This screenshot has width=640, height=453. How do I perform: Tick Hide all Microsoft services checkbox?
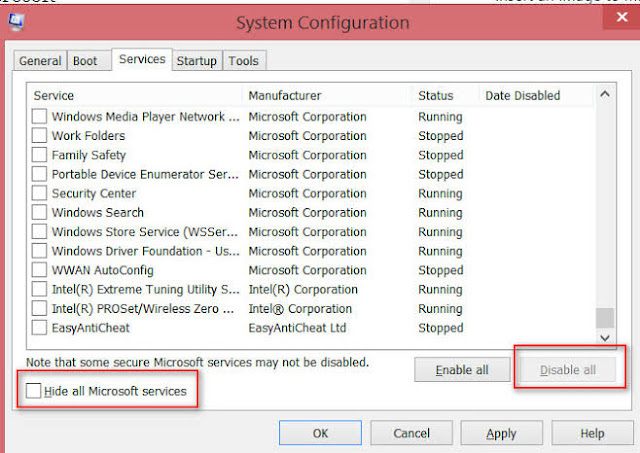(33, 391)
